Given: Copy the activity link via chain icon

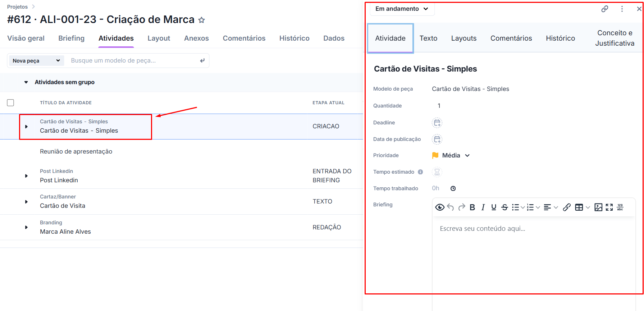Looking at the screenshot, I should tap(605, 9).
